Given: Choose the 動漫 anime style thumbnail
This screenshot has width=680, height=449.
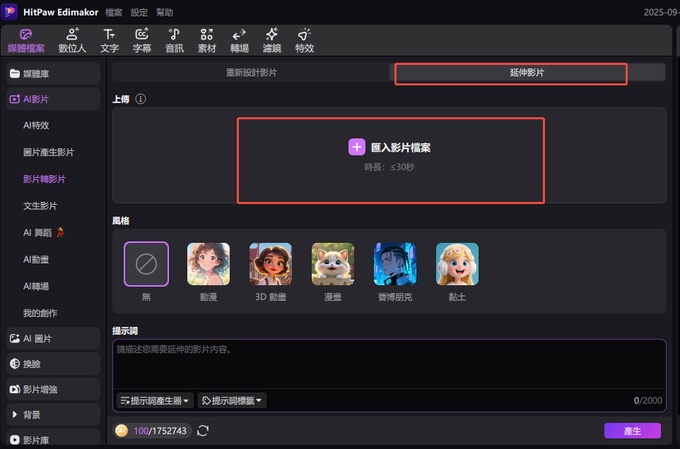Looking at the screenshot, I should tap(208, 265).
